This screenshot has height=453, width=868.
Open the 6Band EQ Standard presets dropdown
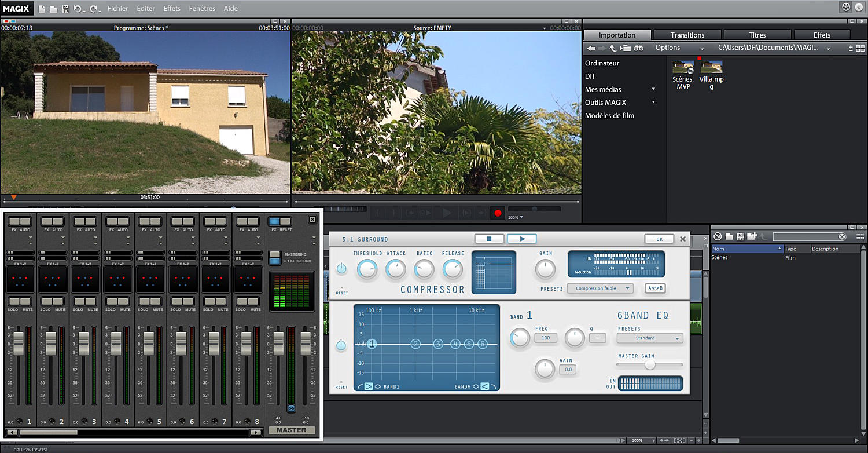coord(650,338)
